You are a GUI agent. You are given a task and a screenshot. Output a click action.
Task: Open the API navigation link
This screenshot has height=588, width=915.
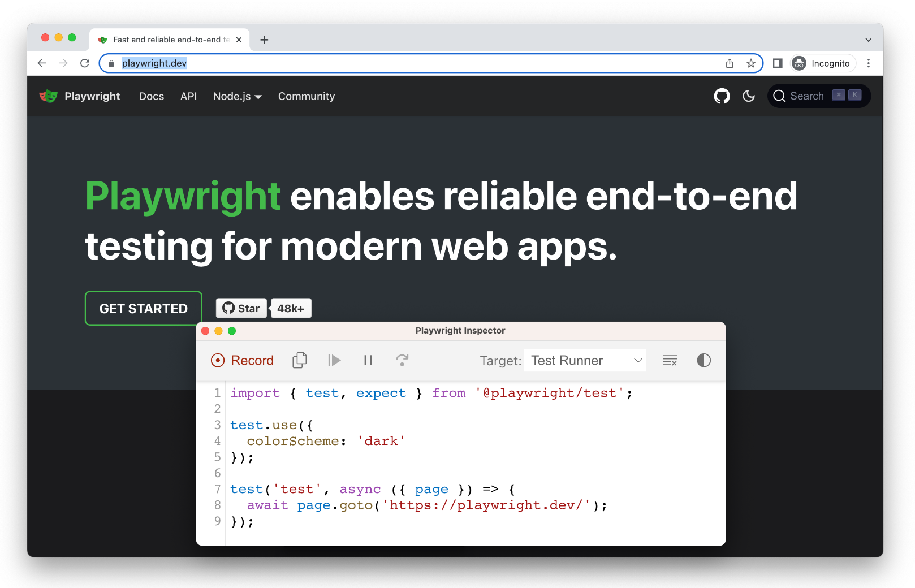point(188,96)
